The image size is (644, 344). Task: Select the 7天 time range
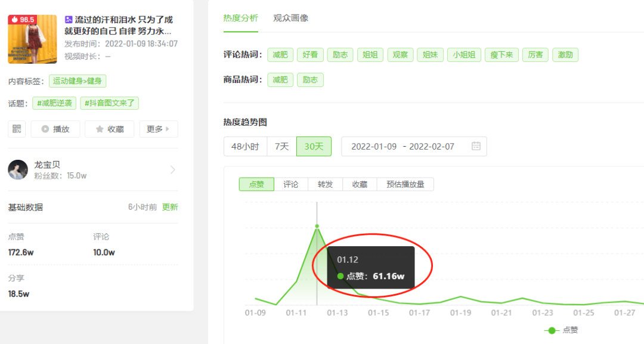281,146
